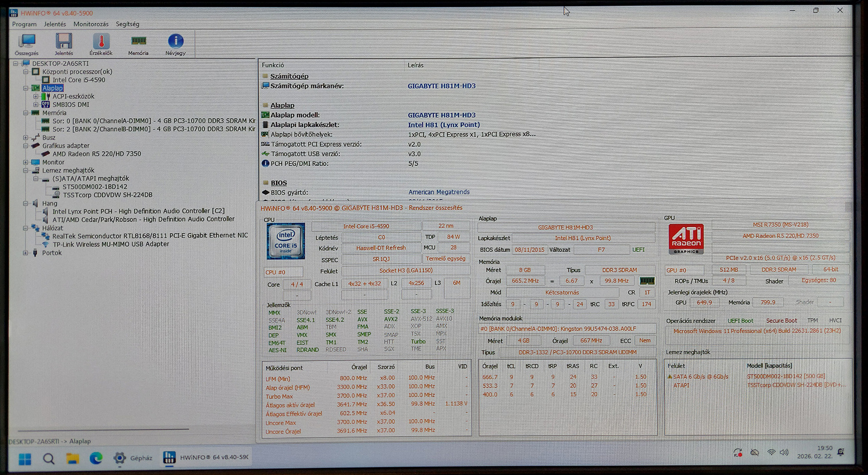Expand the Portok node
The height and width of the screenshot is (475, 868).
(x=26, y=253)
